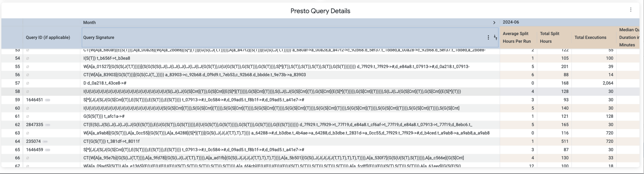Click query ID 2847335 link
The image size is (644, 174).
(34, 125)
